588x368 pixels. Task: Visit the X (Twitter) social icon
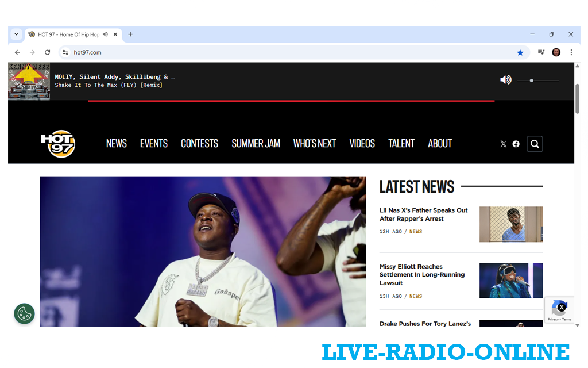[503, 144]
